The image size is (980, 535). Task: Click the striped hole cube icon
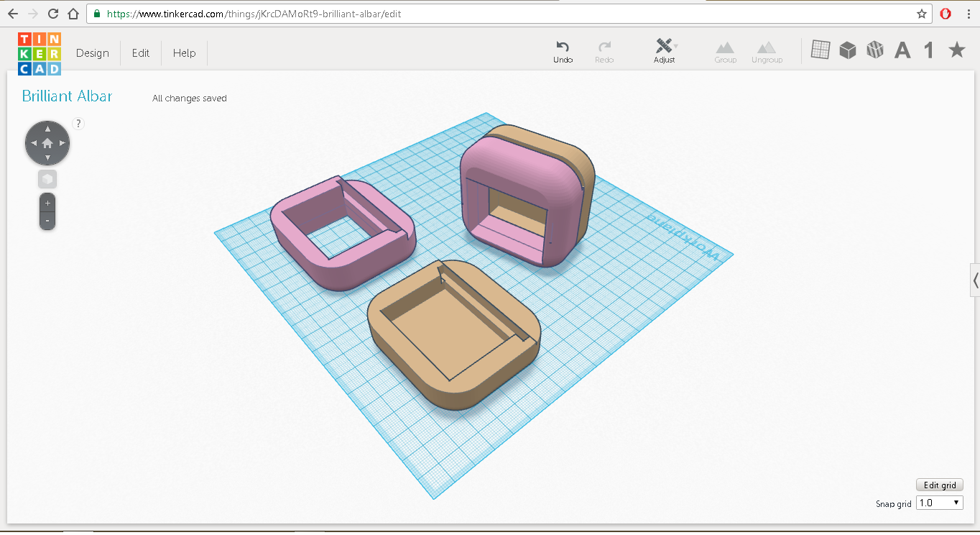point(874,50)
